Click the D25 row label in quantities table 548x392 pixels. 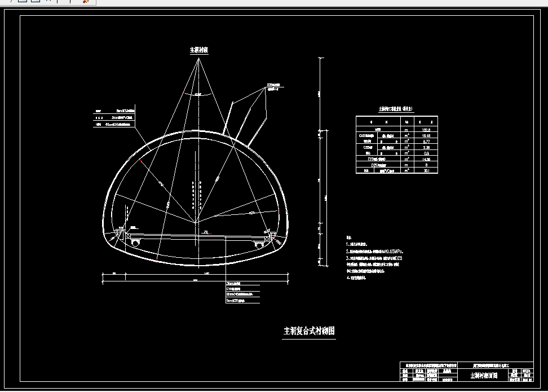(x=378, y=165)
